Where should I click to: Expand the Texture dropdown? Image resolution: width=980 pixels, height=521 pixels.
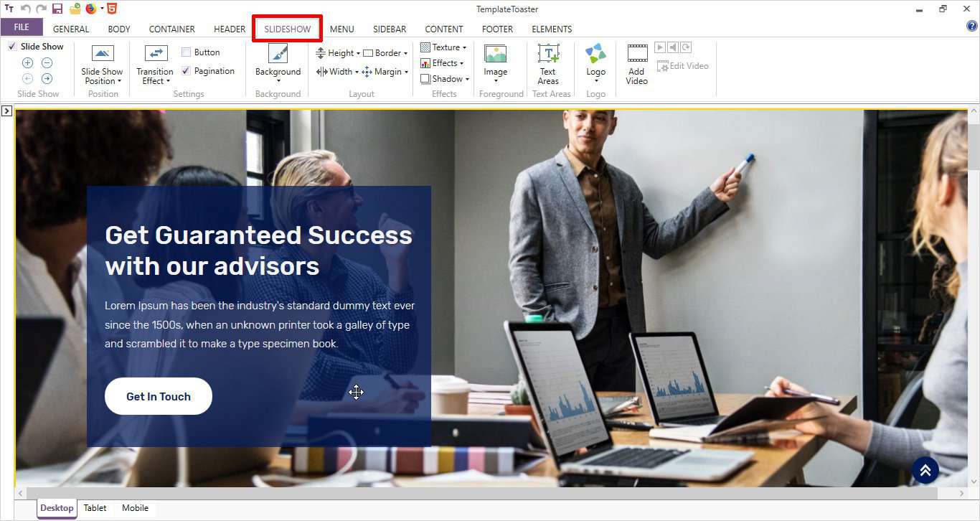(443, 47)
